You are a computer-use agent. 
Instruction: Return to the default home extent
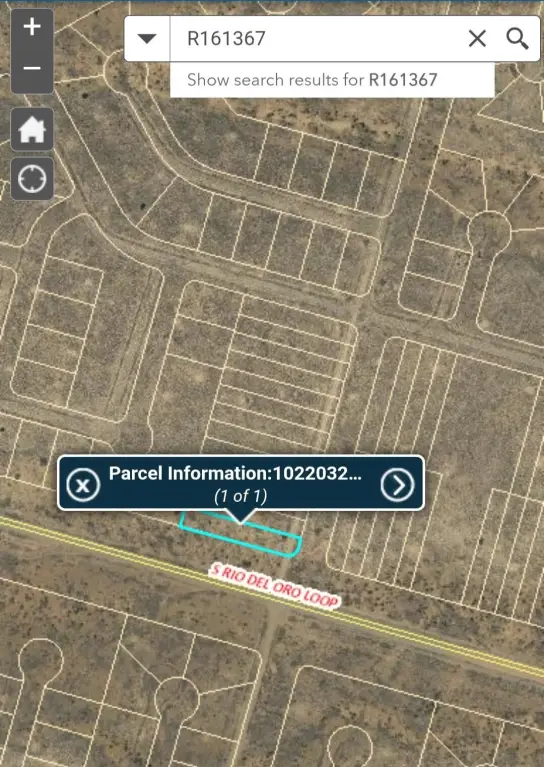click(32, 130)
